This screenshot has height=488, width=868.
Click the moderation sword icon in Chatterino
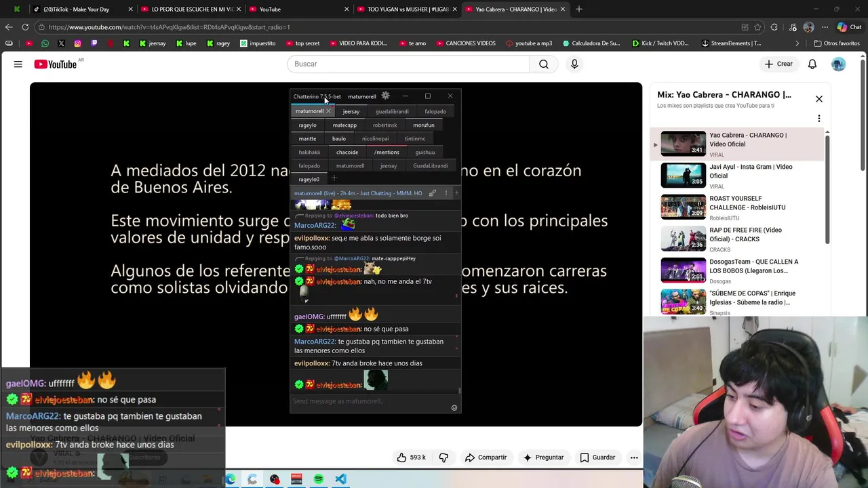(433, 193)
